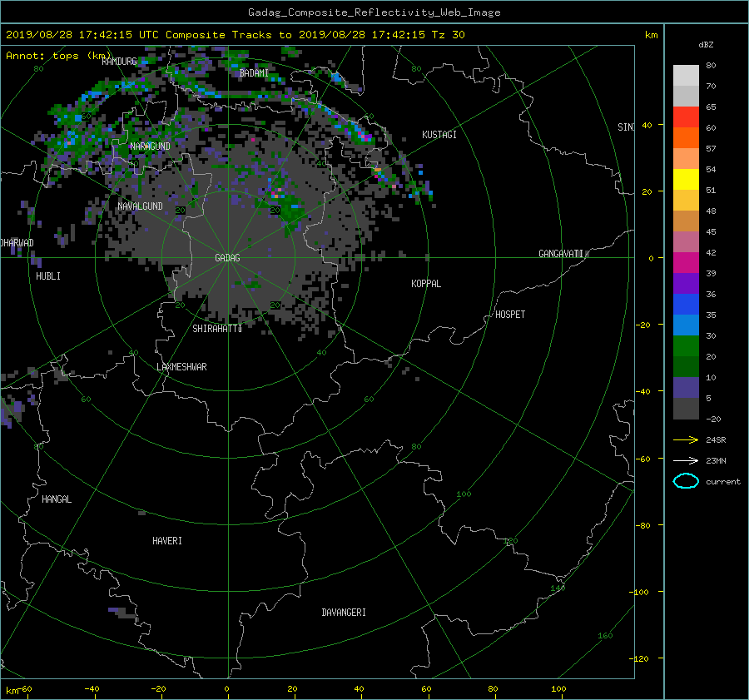Click the HOSPET town label
The width and height of the screenshot is (749, 700).
pyautogui.click(x=510, y=315)
